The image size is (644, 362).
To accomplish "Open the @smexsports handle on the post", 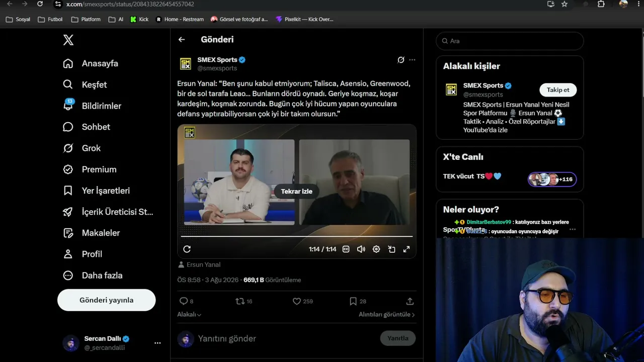I will point(217,68).
